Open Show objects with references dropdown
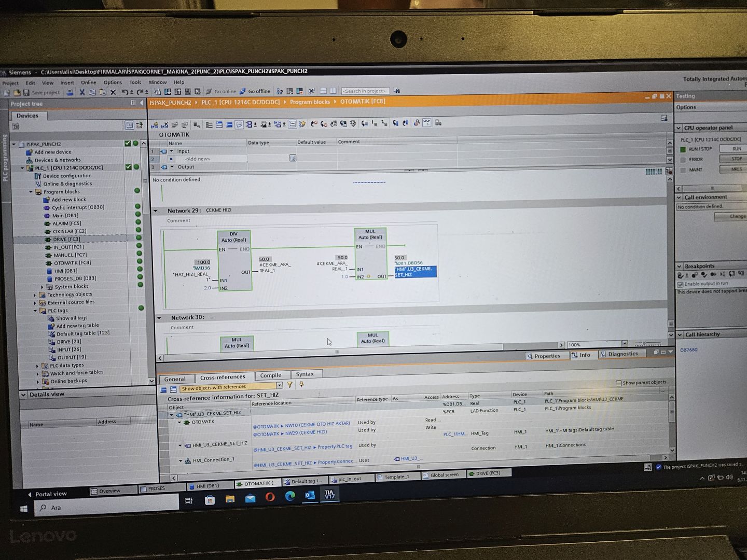 coord(279,385)
